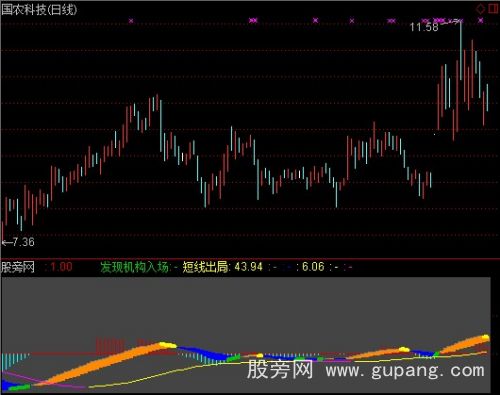The height and width of the screenshot is (395, 500).
Task: Select the 国农科技(日线) chart title
Action: [x=39, y=9]
